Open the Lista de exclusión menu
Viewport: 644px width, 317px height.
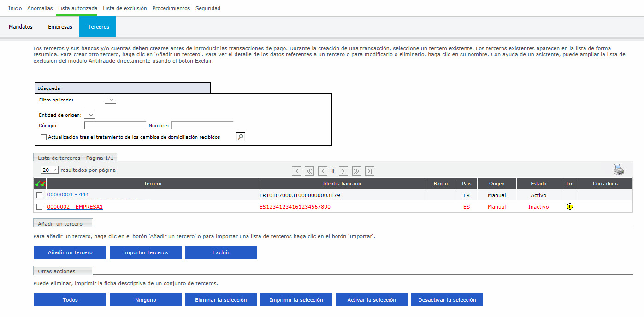pyautogui.click(x=124, y=8)
